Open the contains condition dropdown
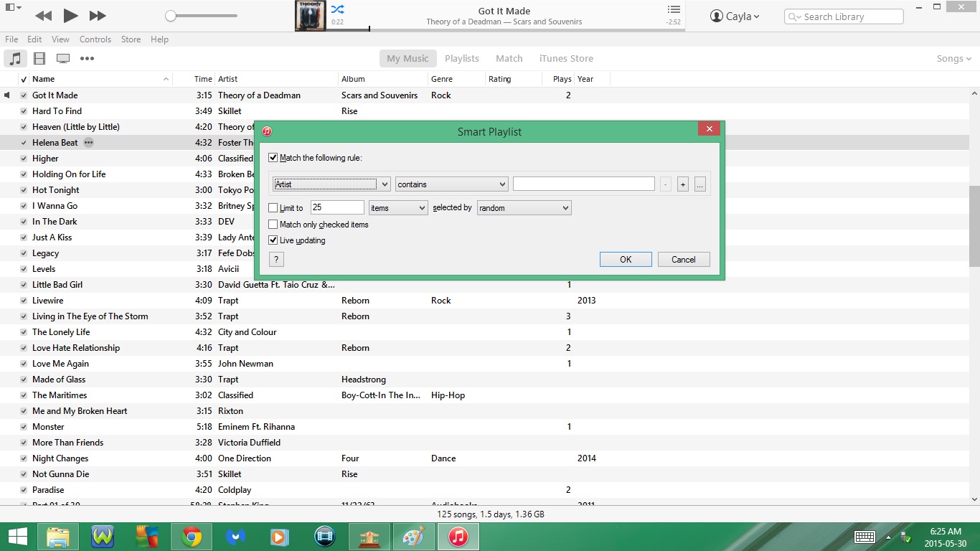Viewport: 980px width, 551px height. tap(452, 184)
